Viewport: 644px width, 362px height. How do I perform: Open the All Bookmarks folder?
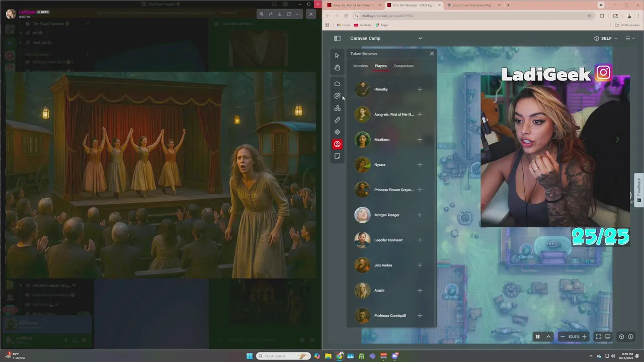pos(628,25)
